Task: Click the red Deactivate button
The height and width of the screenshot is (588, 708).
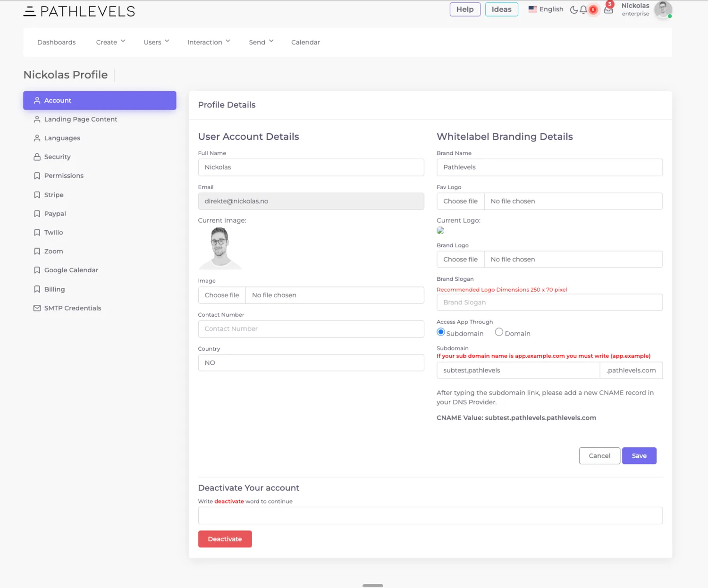Action: pos(225,539)
